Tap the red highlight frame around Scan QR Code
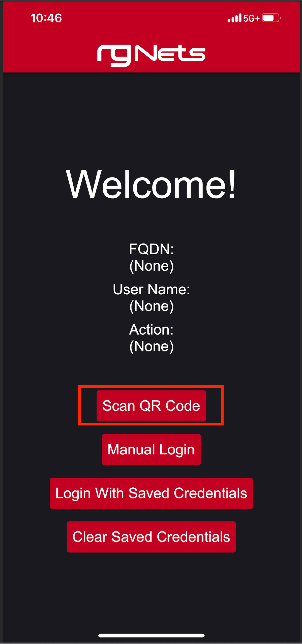The width and height of the screenshot is (302, 644). click(x=151, y=386)
